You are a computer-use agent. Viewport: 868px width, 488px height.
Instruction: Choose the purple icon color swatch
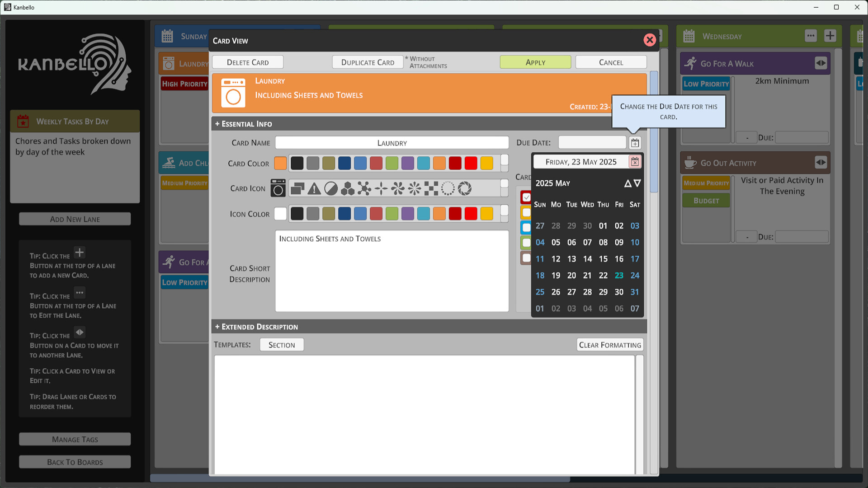pos(407,213)
